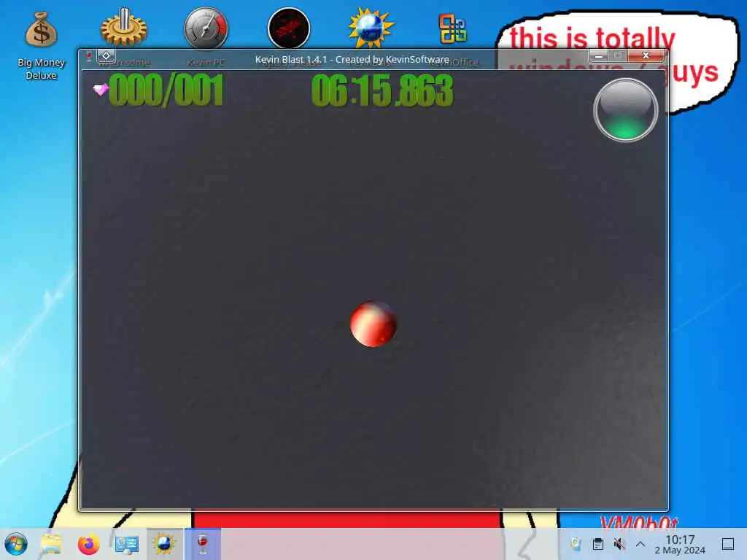Toggle the diamond keep-above button in title bar
This screenshot has width=747, height=560.
pos(107,56)
